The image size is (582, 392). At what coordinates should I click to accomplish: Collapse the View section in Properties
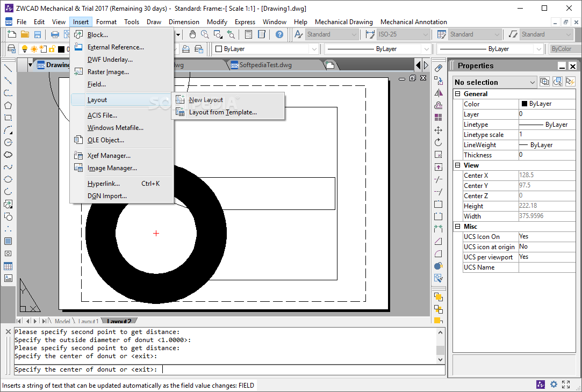click(458, 165)
